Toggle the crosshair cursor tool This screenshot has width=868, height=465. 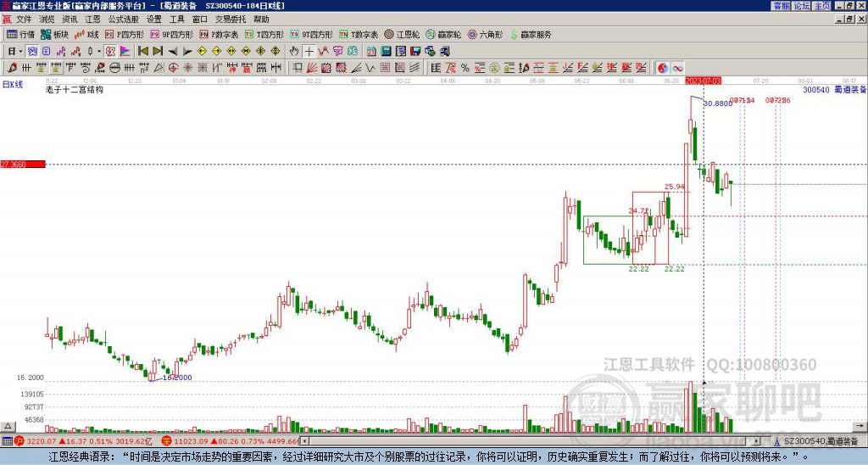(309, 52)
